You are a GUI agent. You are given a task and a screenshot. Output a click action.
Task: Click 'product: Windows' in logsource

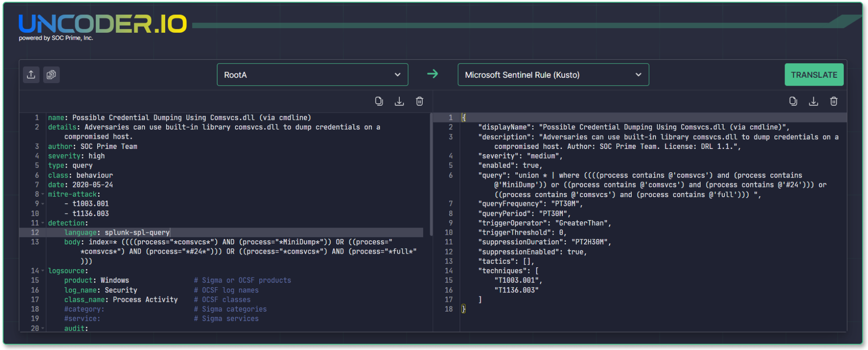pos(97,280)
